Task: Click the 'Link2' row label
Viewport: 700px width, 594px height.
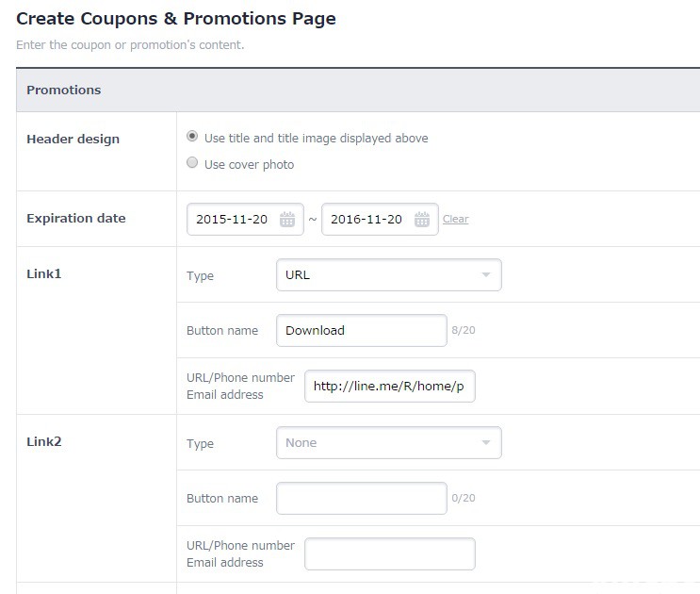Action: [43, 441]
